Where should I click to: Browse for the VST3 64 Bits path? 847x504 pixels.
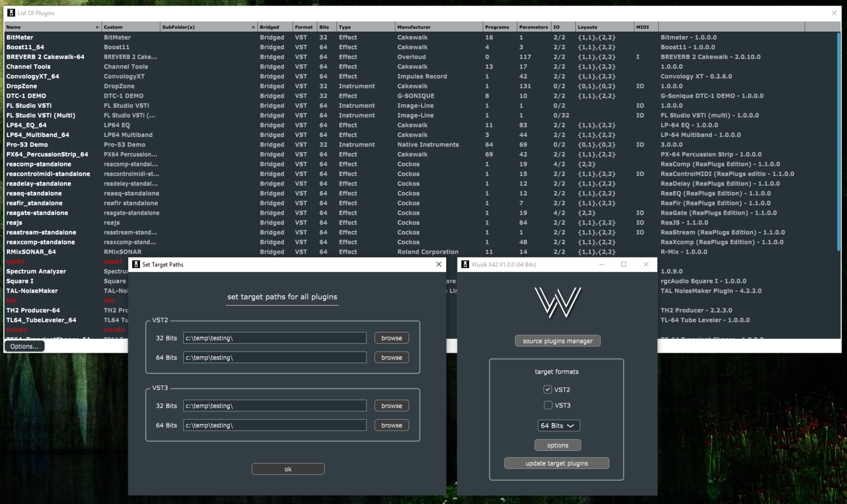point(391,425)
